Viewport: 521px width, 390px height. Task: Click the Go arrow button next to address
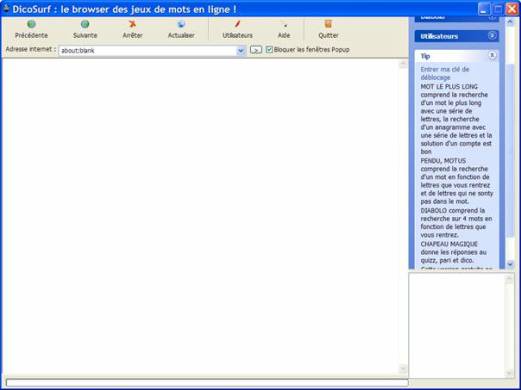[256, 50]
